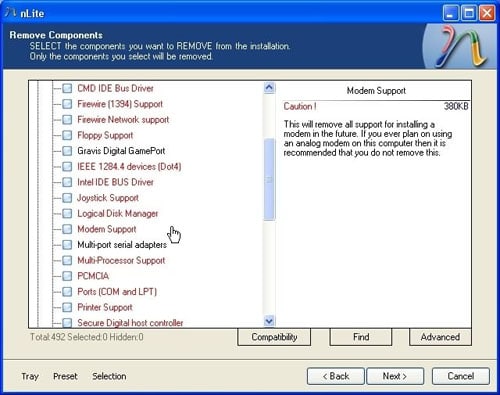This screenshot has height=395, width=500.
Task: Tick the PCMCIA checkbox
Action: click(x=67, y=276)
